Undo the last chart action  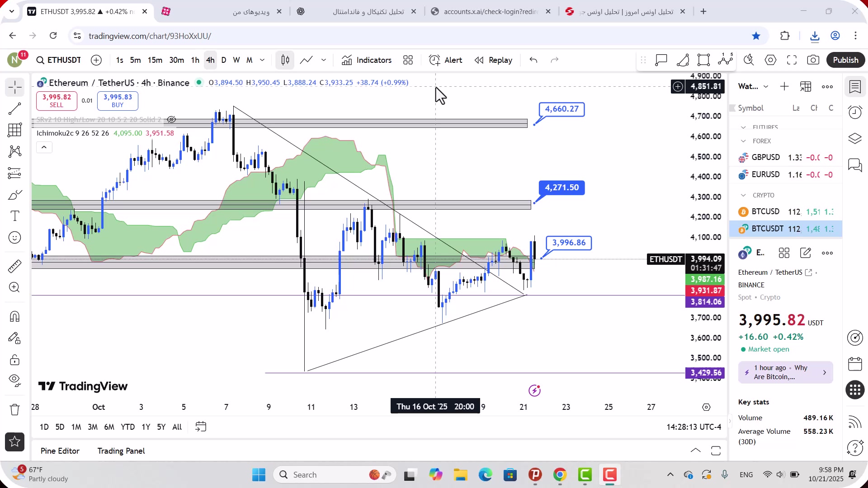[533, 60]
